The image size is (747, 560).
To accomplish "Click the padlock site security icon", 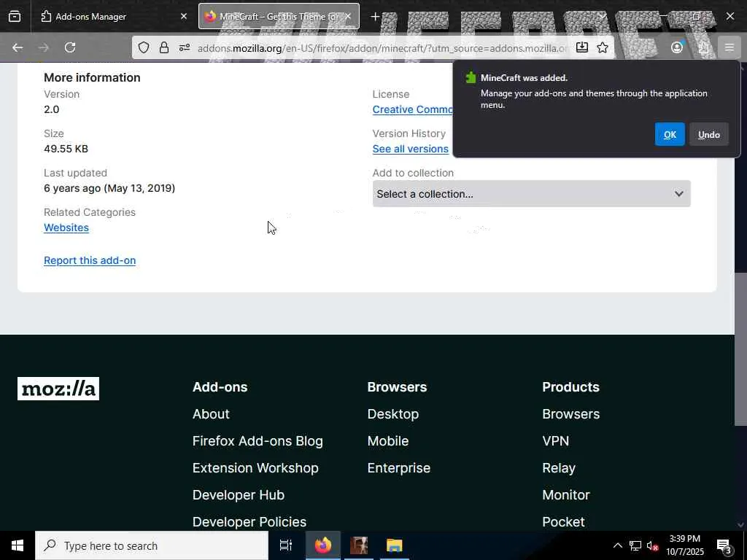I will (x=164, y=47).
